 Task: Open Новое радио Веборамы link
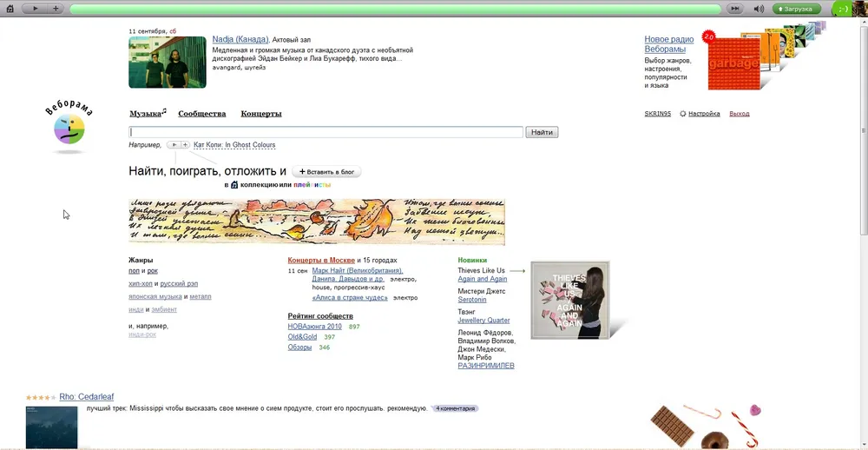tap(668, 44)
